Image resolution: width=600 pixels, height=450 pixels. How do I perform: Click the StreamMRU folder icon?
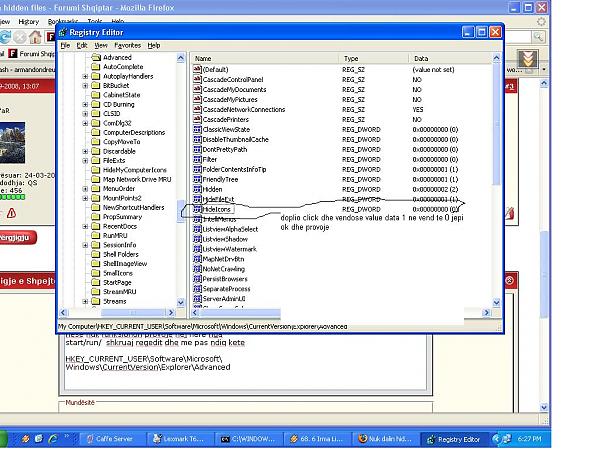click(96, 292)
